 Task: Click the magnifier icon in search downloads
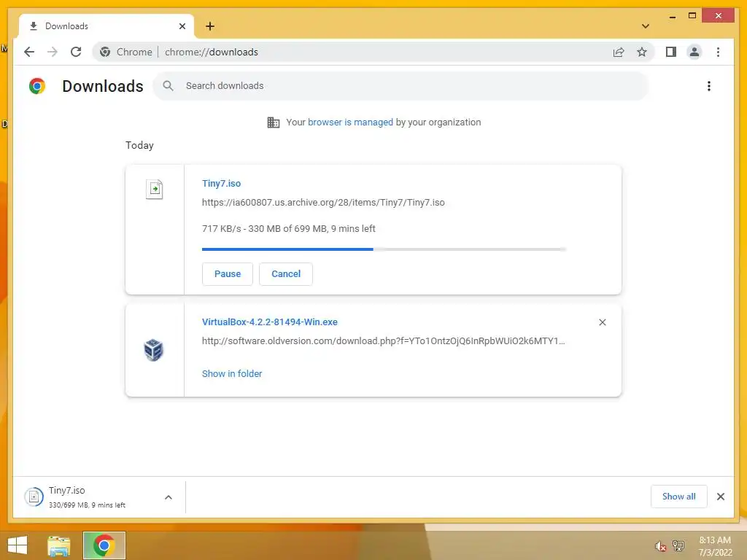169,86
